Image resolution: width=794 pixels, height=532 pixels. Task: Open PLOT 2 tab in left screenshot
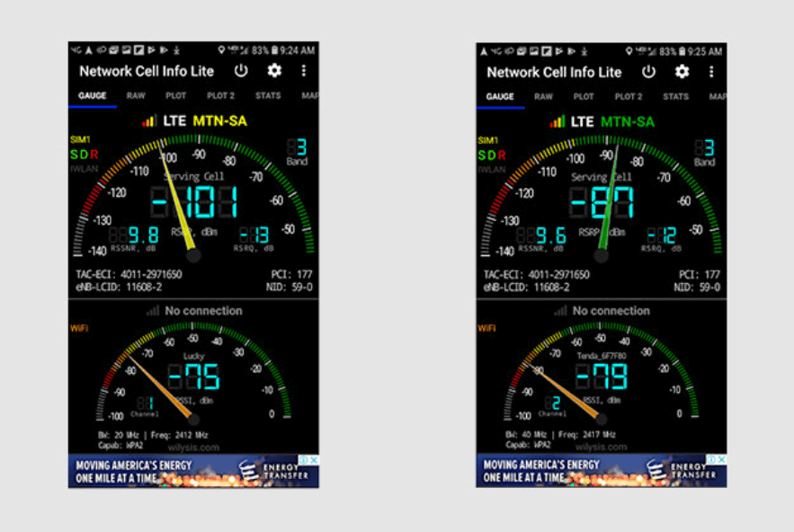coord(220,96)
